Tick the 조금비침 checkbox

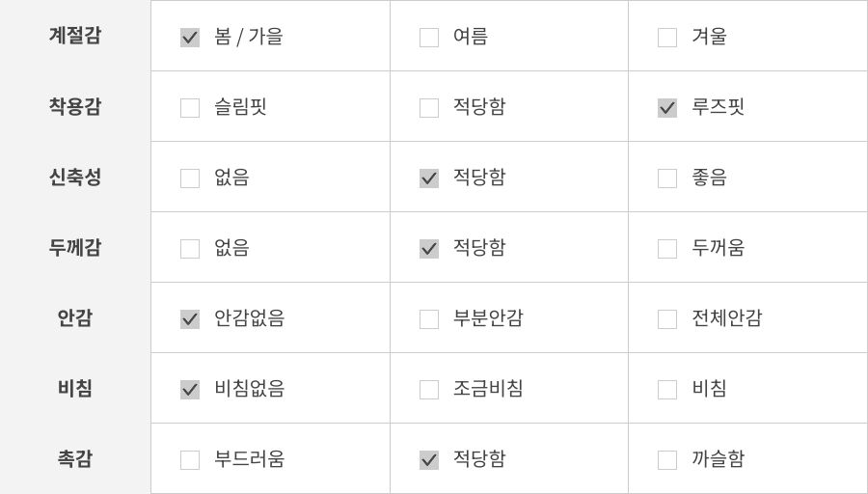pyautogui.click(x=429, y=390)
